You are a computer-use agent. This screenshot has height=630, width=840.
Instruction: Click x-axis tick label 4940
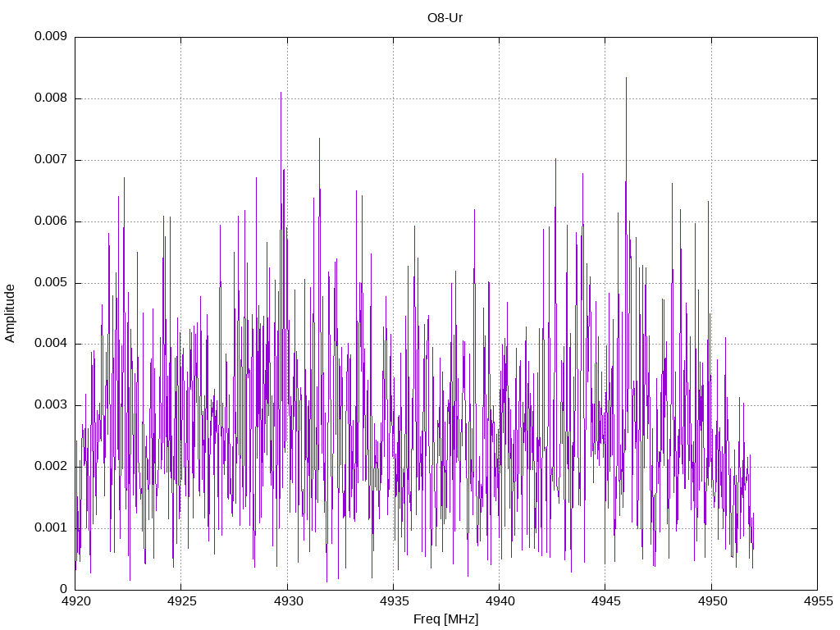pyautogui.click(x=500, y=601)
